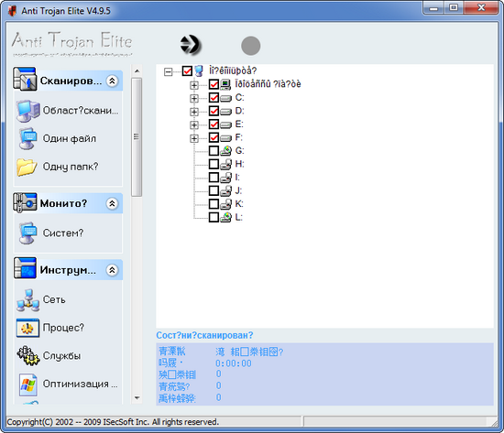Expand the F: drive node
This screenshot has height=433, width=504.
tap(194, 138)
